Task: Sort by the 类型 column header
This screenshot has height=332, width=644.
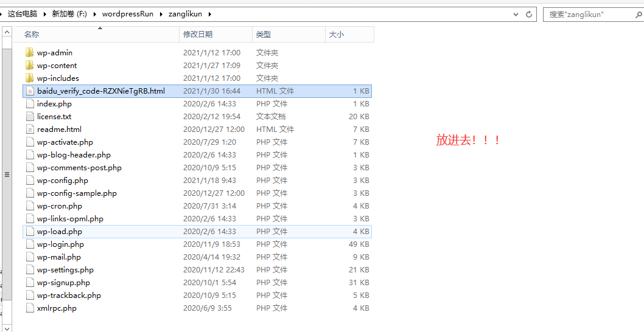Action: pyautogui.click(x=264, y=35)
